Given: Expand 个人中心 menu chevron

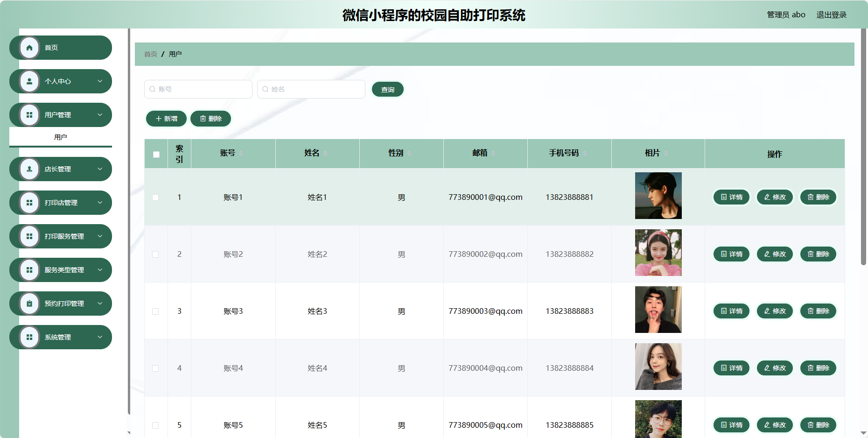Looking at the screenshot, I should point(100,81).
